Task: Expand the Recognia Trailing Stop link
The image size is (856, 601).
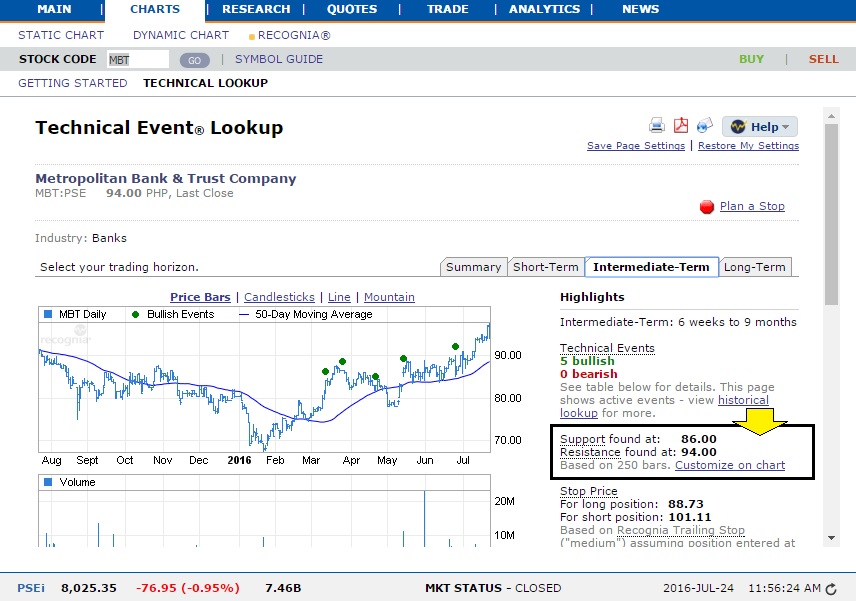Action: 682,529
